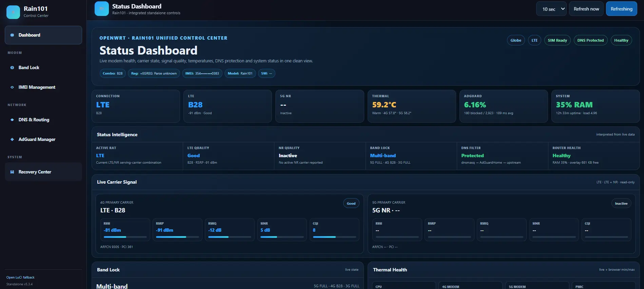
Task: Click the Good badge on 4G carrier
Action: pyautogui.click(x=351, y=203)
